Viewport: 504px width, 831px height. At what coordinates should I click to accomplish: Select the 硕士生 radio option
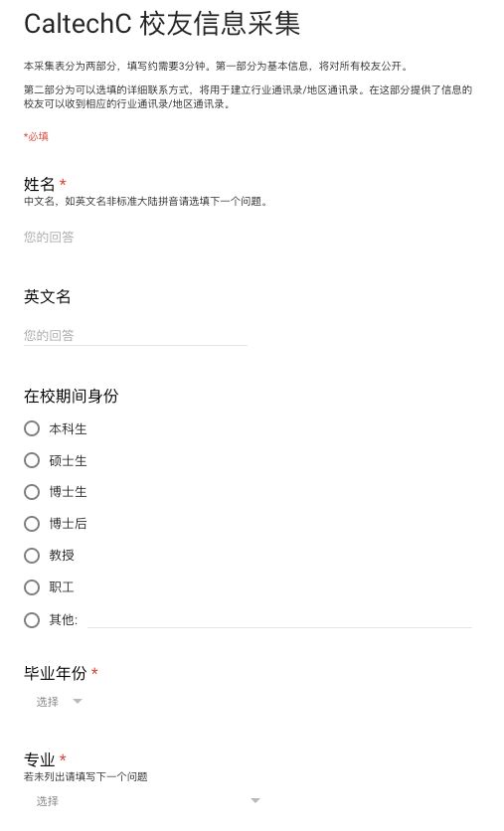(x=32, y=460)
